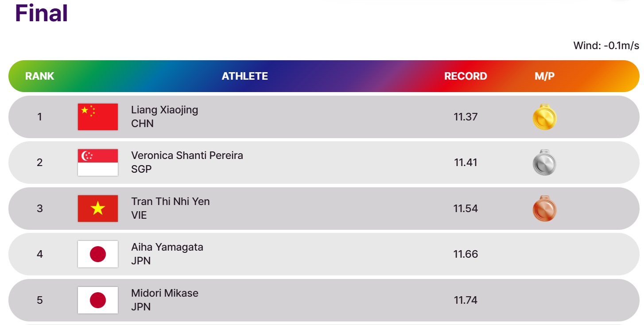The image size is (644, 325).
Task: Click Aiha Yamagata's Japan flag
Action: point(98,254)
